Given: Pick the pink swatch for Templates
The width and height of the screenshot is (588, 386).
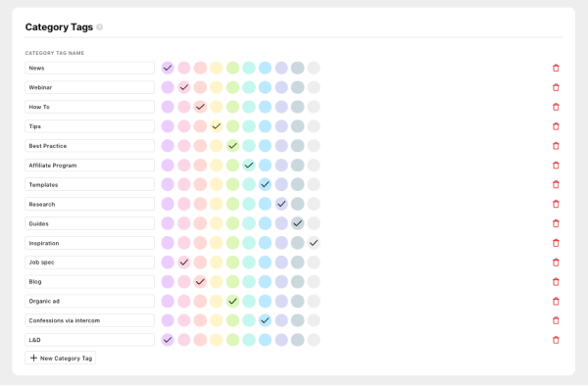Looking at the screenshot, I should 184,184.
